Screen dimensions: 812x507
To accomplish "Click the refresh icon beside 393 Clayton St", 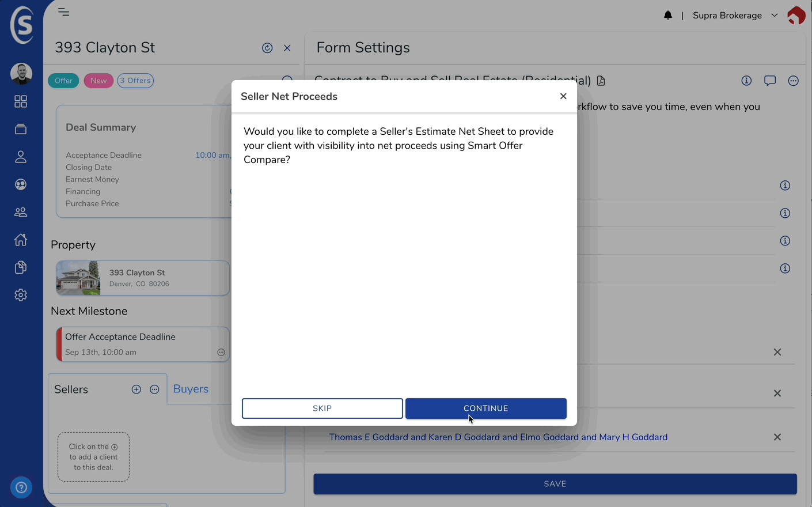I will pyautogui.click(x=267, y=48).
